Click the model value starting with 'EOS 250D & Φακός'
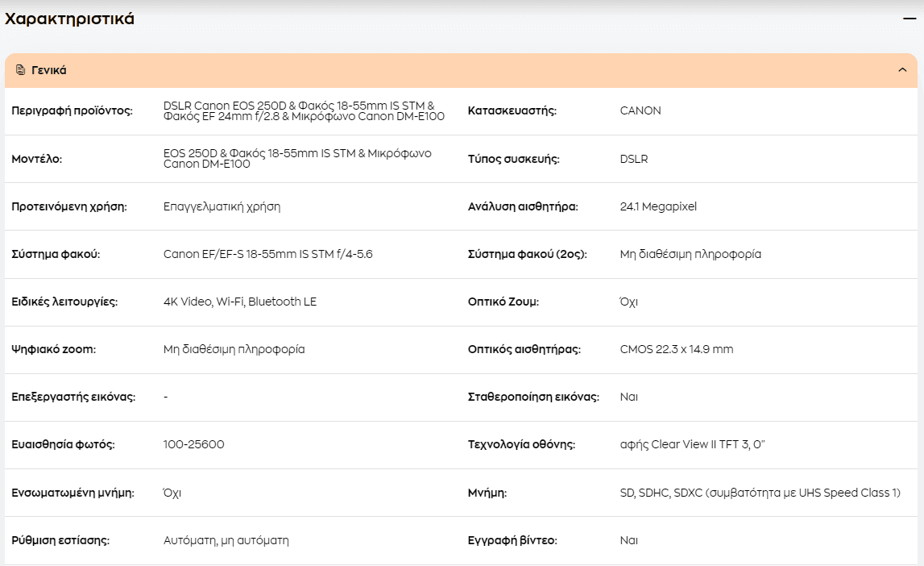 click(x=297, y=159)
